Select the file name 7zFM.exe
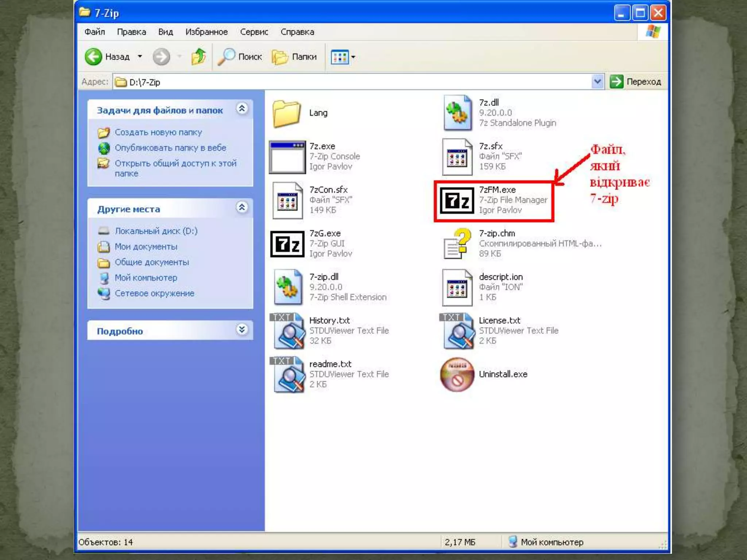Viewport: 747px width, 560px height. click(x=497, y=190)
